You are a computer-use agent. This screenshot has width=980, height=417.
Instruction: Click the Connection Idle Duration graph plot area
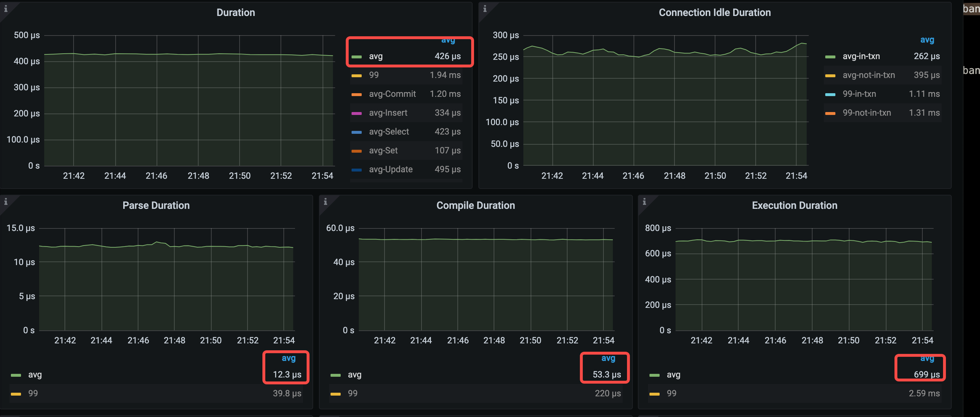click(665, 100)
